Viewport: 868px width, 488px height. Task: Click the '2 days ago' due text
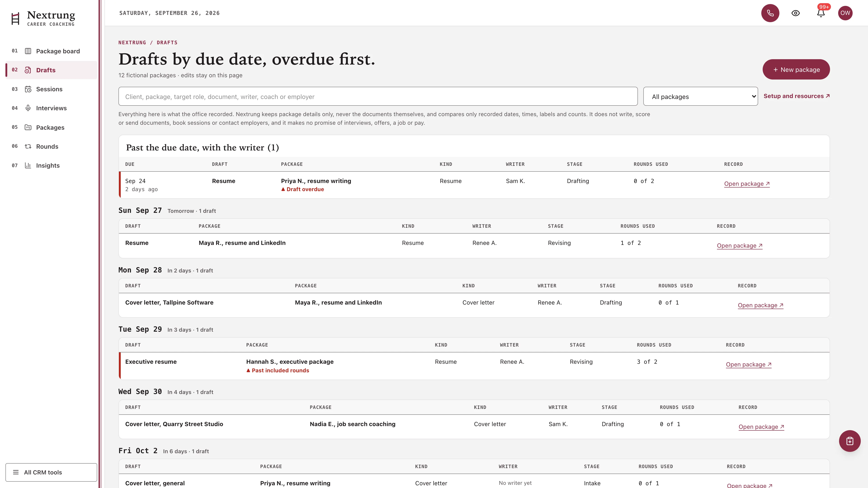141,190
